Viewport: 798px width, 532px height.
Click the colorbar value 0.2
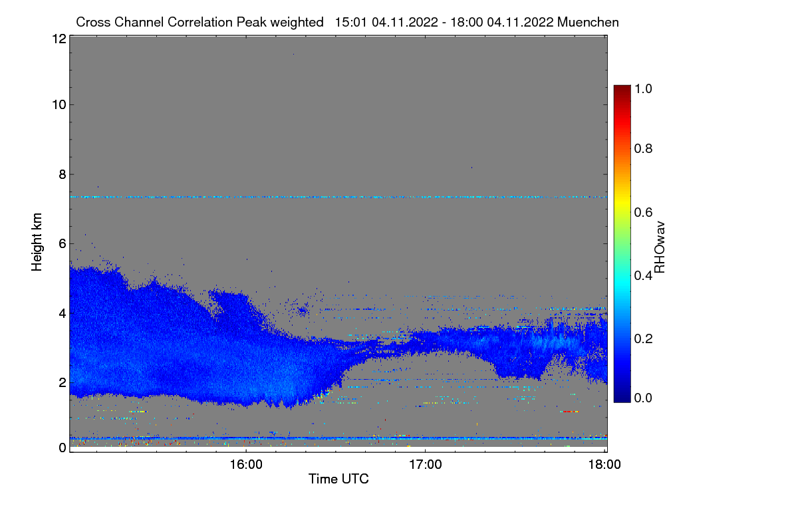pyautogui.click(x=644, y=338)
